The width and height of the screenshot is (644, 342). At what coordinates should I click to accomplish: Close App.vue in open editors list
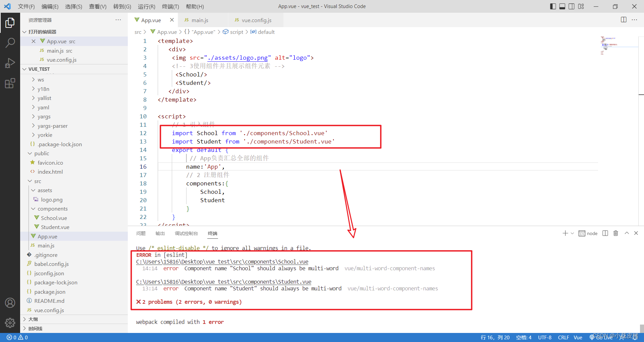pyautogui.click(x=34, y=41)
